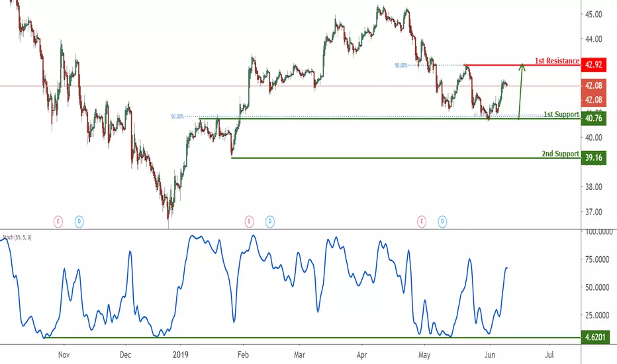Screen dimensions: 617x364
Task: Click the 2019 label on time axis
Action: click(180, 355)
